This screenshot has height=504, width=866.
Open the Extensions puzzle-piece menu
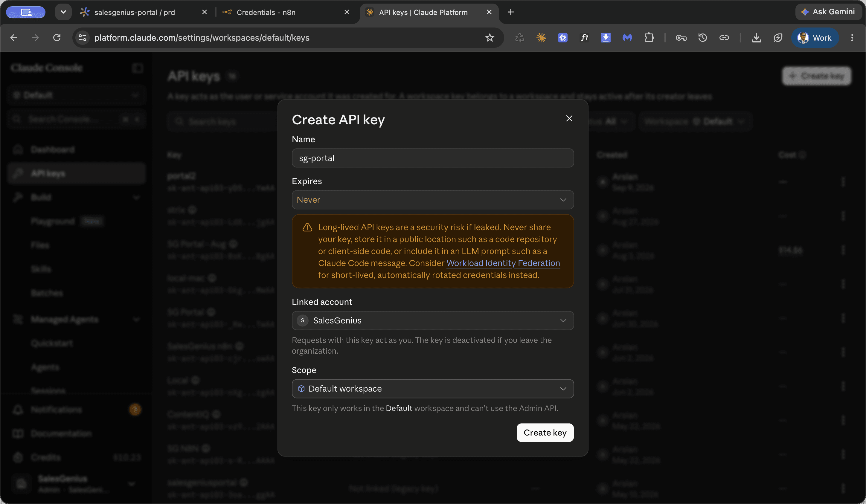649,38
